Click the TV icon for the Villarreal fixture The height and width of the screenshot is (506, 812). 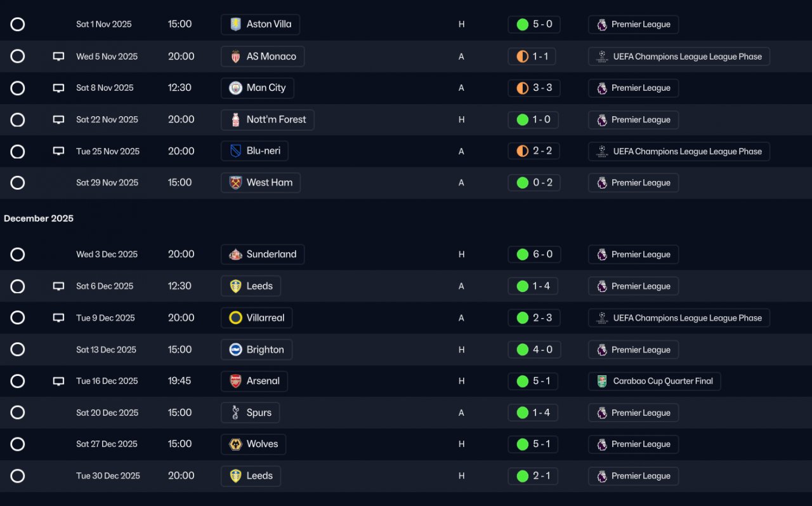58,318
